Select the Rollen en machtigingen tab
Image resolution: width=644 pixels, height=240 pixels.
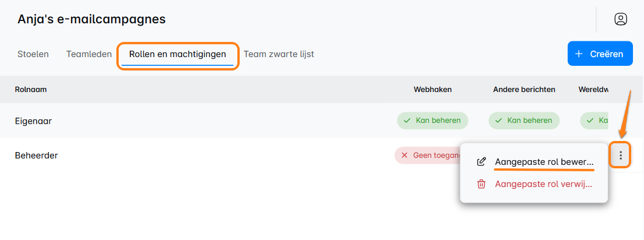177,54
